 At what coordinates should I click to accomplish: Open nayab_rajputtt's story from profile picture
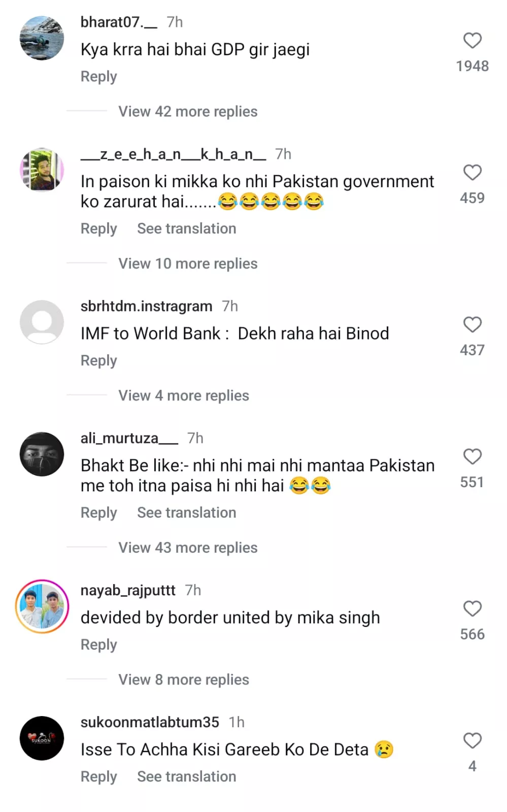(x=42, y=606)
